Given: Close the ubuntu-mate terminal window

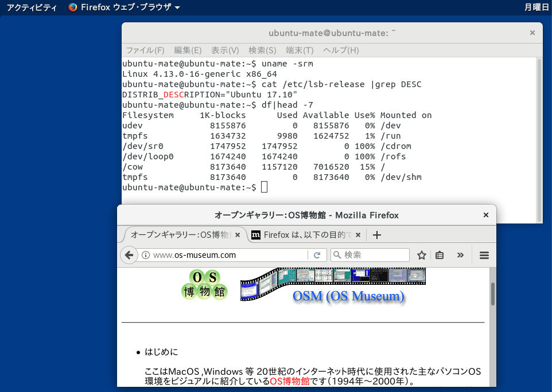Looking at the screenshot, I should [x=532, y=33].
